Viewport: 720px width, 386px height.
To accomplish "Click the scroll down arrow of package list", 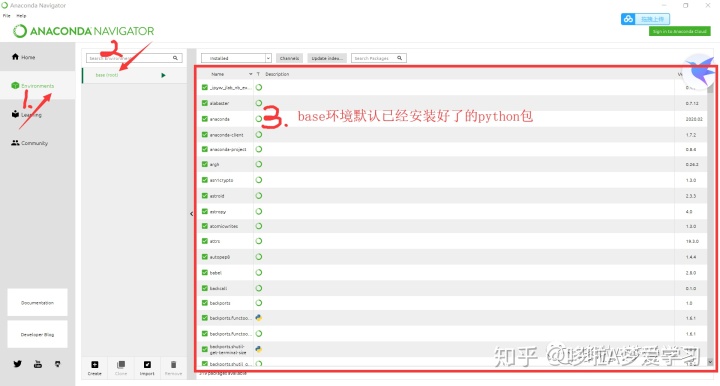I will click(x=710, y=362).
